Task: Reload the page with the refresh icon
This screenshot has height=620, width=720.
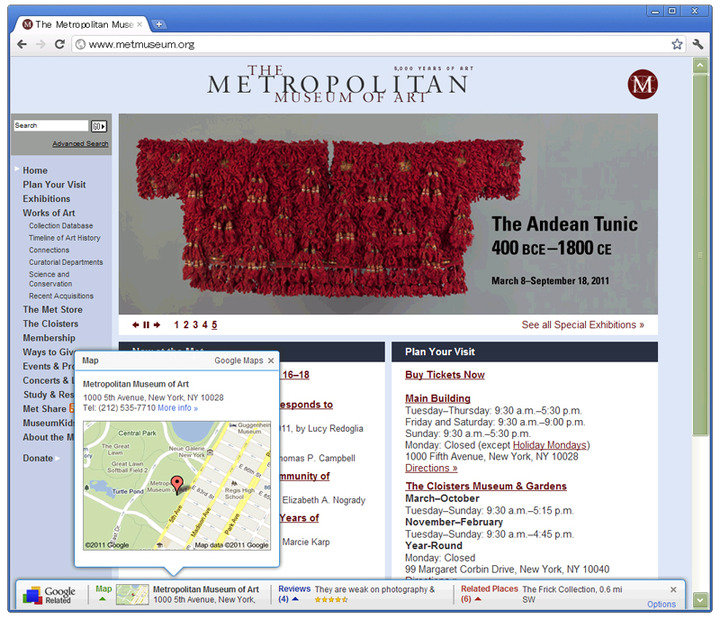Action: (x=60, y=44)
